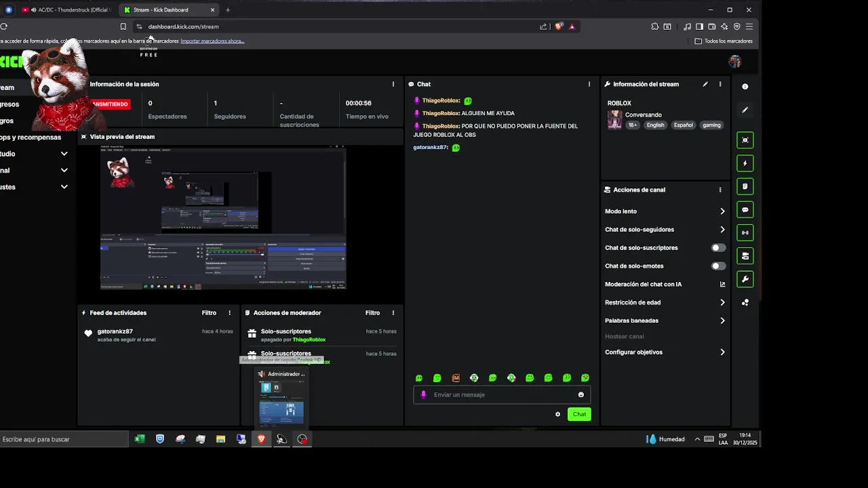Toggle the stream preview panel icon in sidebar
Image resolution: width=868 pixels, height=488 pixels.
click(x=745, y=140)
